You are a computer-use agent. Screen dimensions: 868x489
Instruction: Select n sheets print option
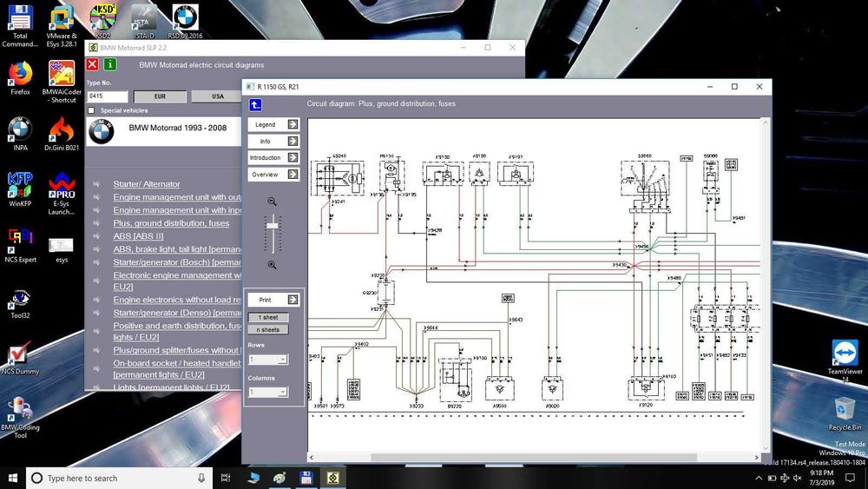268,329
